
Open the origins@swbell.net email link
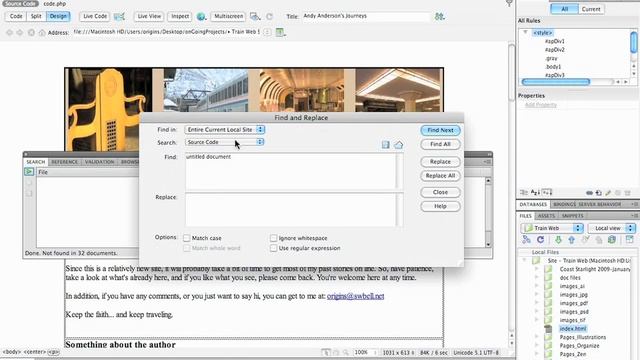point(355,296)
